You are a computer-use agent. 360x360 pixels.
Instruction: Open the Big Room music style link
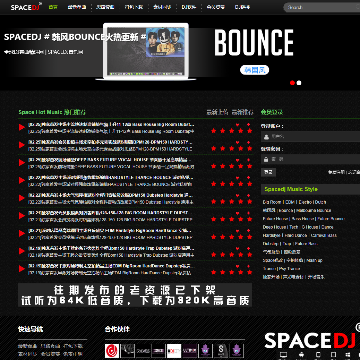[x=272, y=202]
